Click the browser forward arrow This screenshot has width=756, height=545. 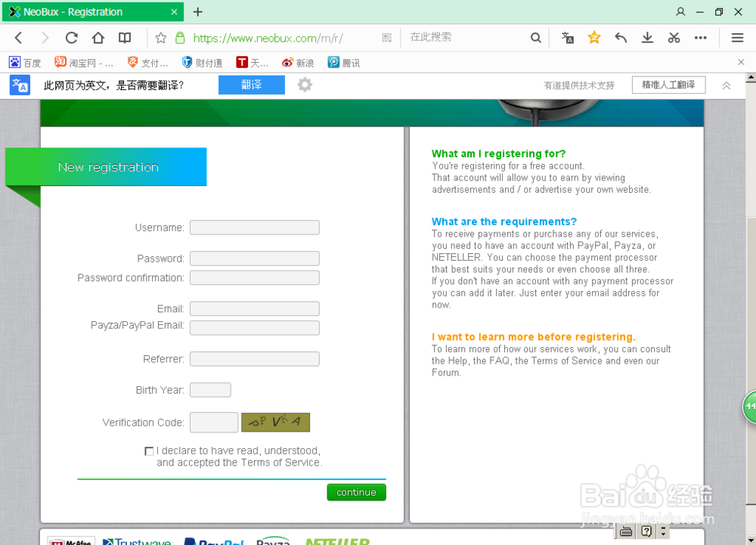click(45, 38)
